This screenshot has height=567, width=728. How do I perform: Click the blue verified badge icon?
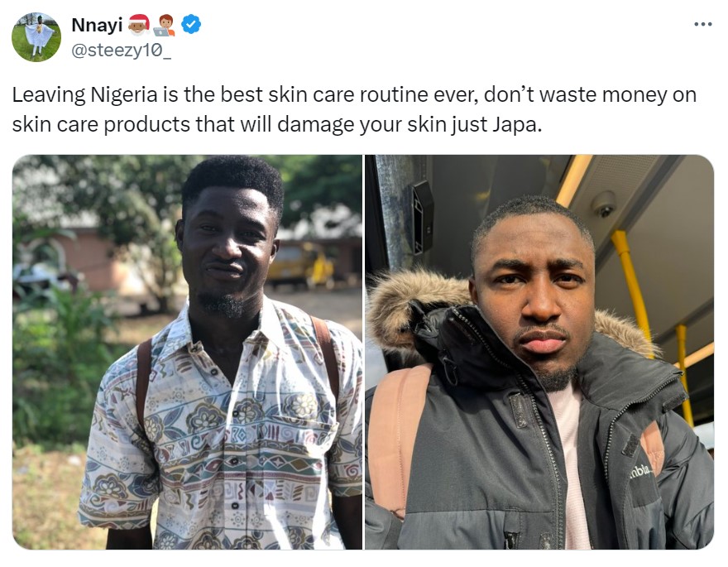tap(191, 24)
